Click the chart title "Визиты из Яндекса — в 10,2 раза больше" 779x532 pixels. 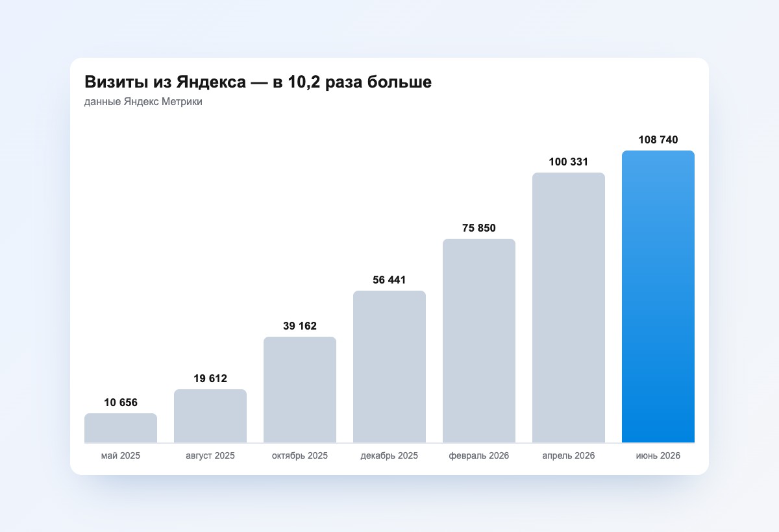[258, 82]
